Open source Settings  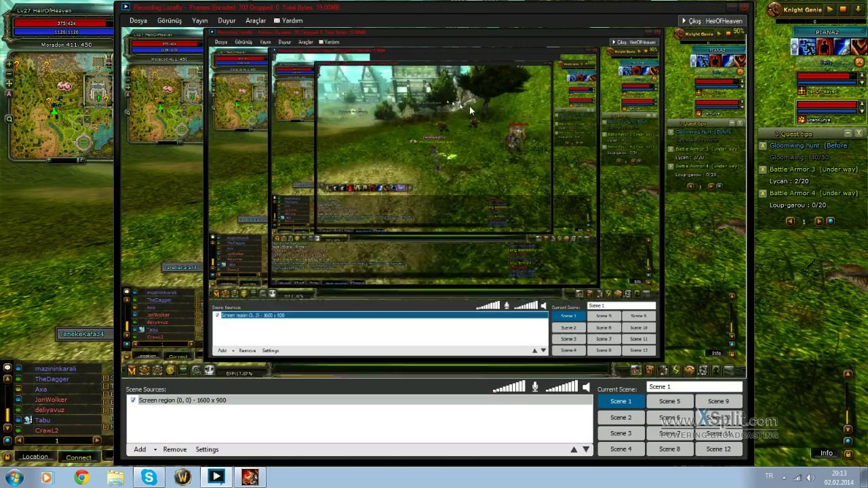207,449
